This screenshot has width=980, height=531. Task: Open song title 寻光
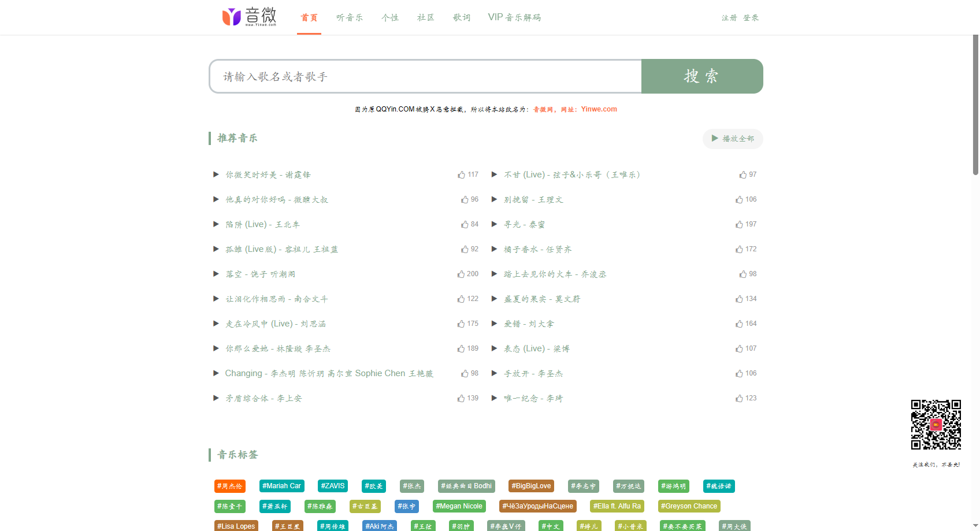pos(525,224)
